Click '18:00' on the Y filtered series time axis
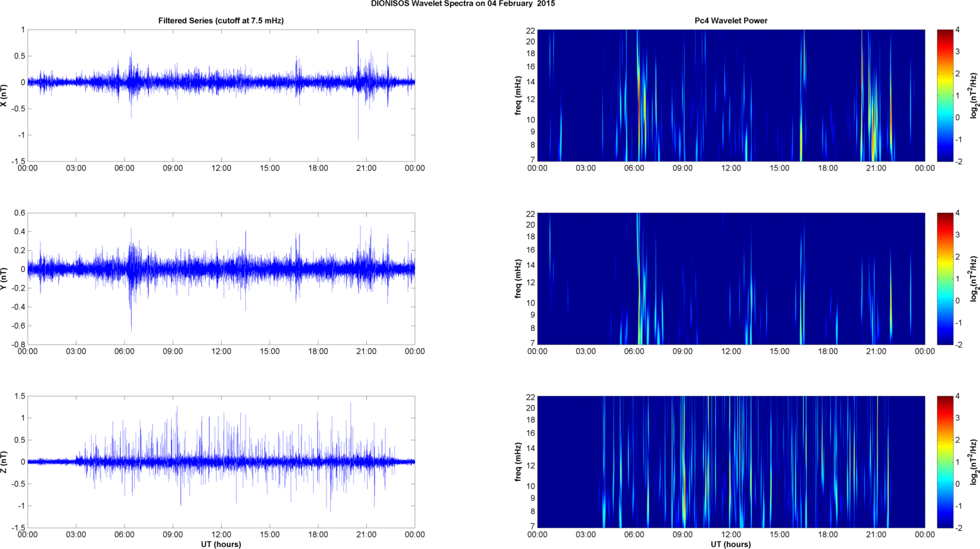Image resolution: width=980 pixels, height=549 pixels. point(318,352)
